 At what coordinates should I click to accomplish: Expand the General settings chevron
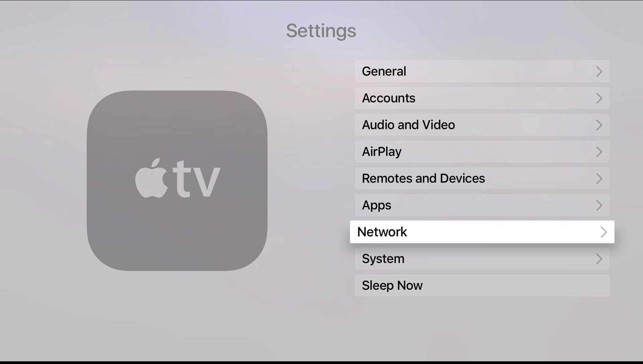[599, 71]
